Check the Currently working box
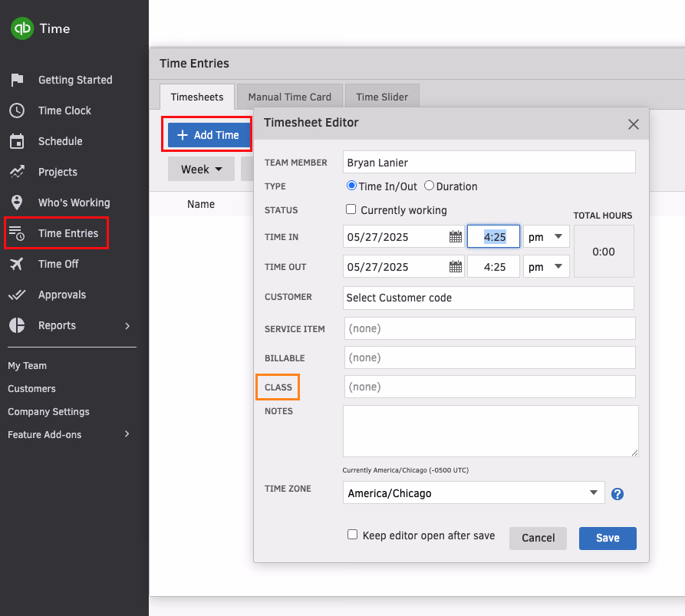This screenshot has width=685, height=616. 351,209
